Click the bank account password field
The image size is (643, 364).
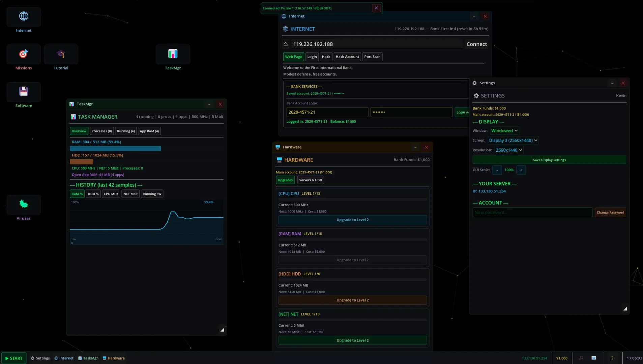click(x=411, y=112)
